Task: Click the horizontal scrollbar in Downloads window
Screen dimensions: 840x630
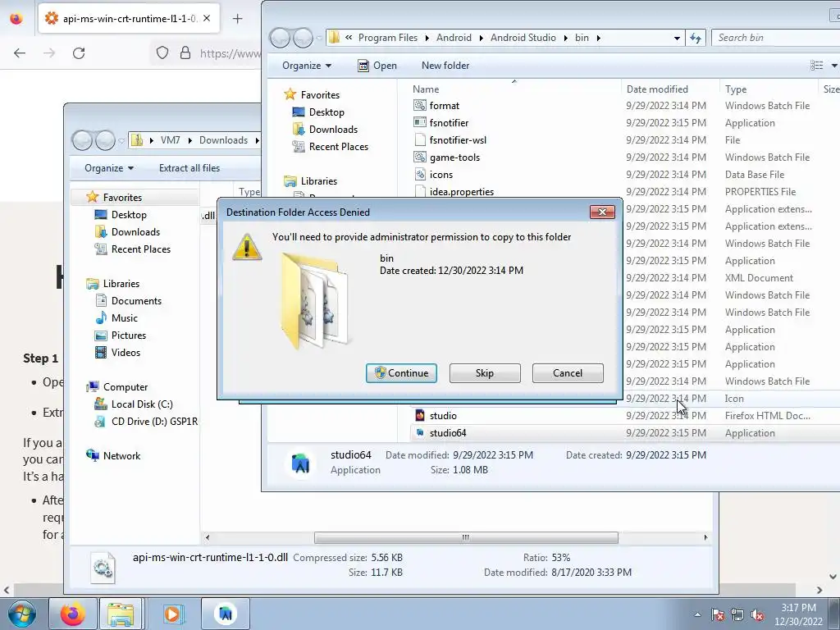Action: [x=466, y=537]
